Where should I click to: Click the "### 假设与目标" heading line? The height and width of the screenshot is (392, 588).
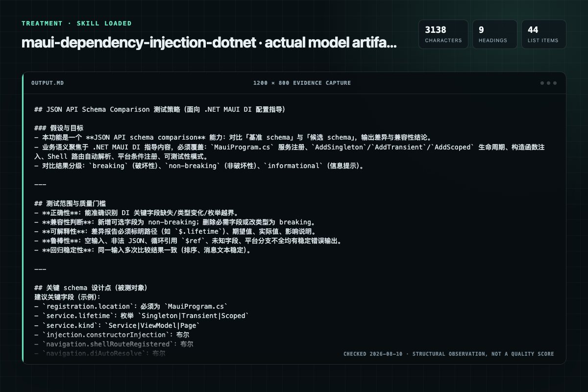[x=59, y=128]
